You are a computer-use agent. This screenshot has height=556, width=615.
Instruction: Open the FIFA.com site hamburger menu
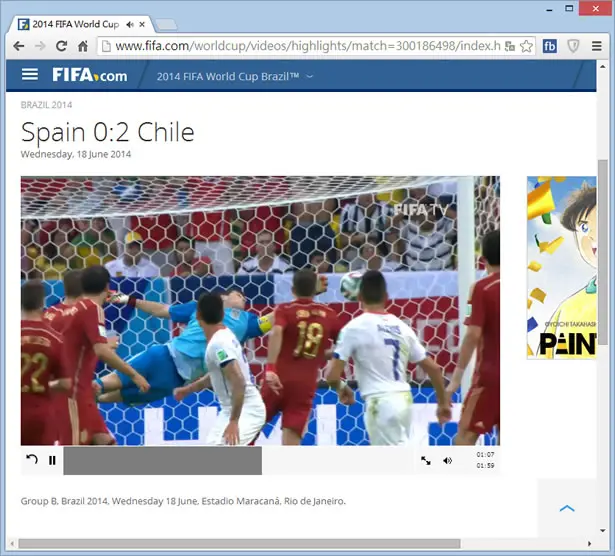(30, 74)
